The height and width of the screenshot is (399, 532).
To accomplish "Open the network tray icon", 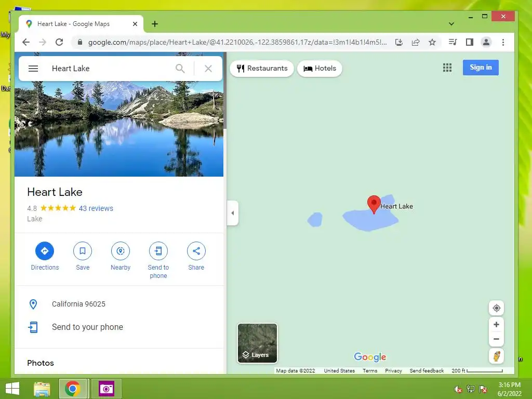I will coord(471,389).
